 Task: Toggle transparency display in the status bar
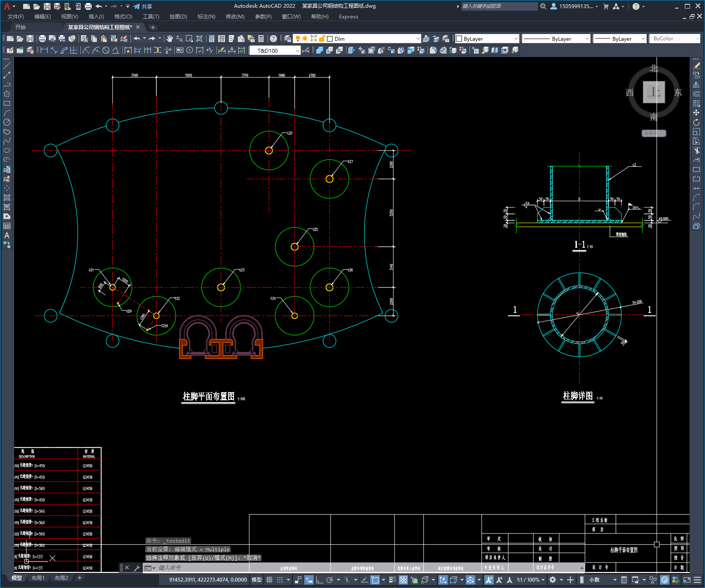(403, 580)
